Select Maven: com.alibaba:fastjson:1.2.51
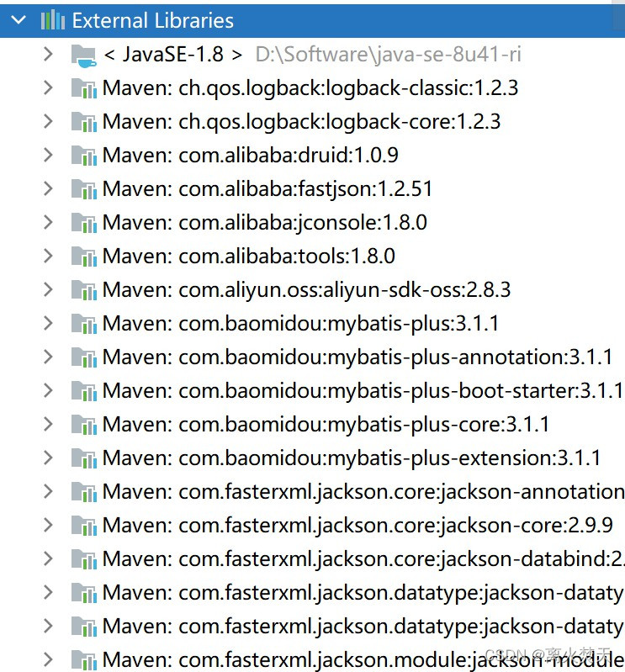The image size is (625, 672). [267, 189]
